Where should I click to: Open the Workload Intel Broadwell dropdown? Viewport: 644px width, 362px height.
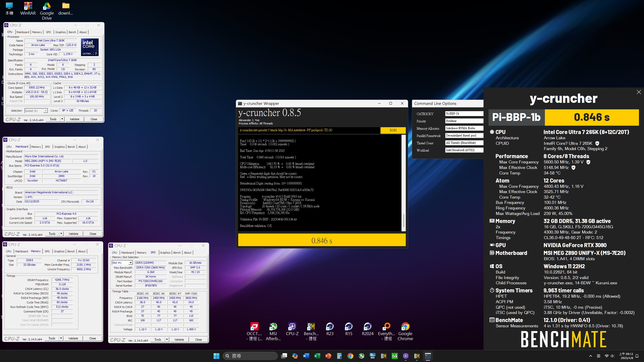pos(464,150)
